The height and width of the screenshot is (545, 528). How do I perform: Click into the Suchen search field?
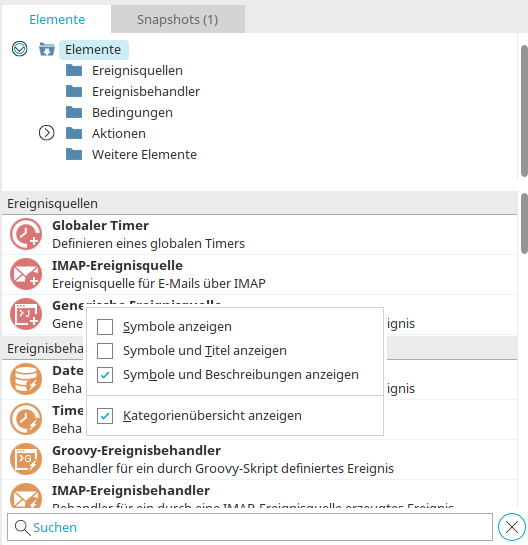250,527
